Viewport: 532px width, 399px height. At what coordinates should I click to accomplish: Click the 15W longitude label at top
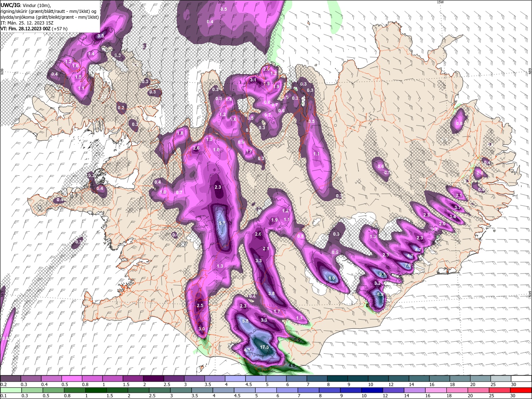tap(441, 2)
